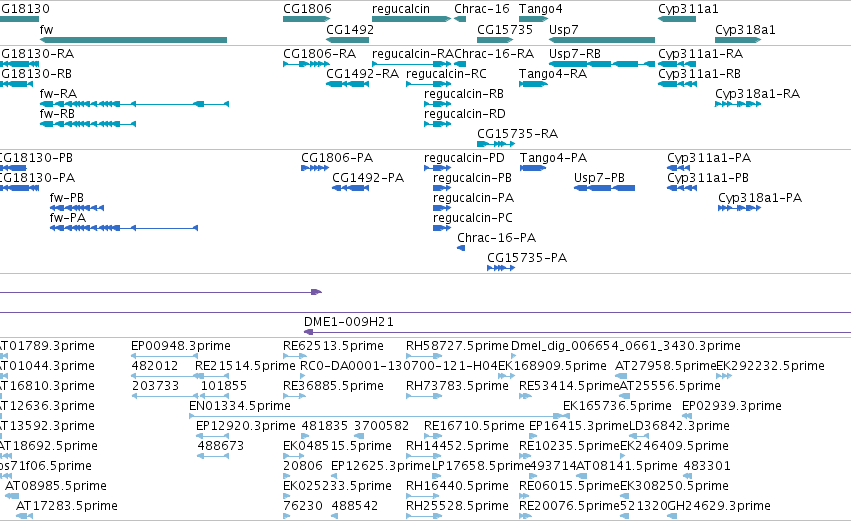Open EST label RH25528.5prime
Screen dimensions: 851x521
point(457,506)
